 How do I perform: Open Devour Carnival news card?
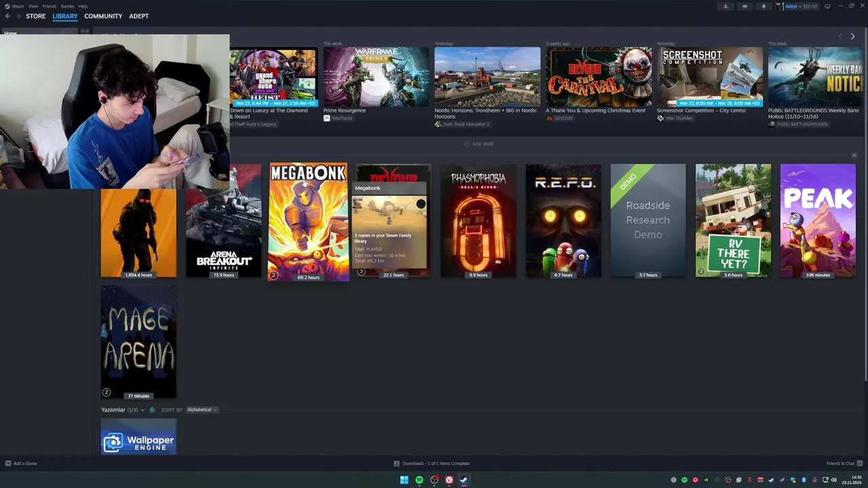tap(599, 78)
